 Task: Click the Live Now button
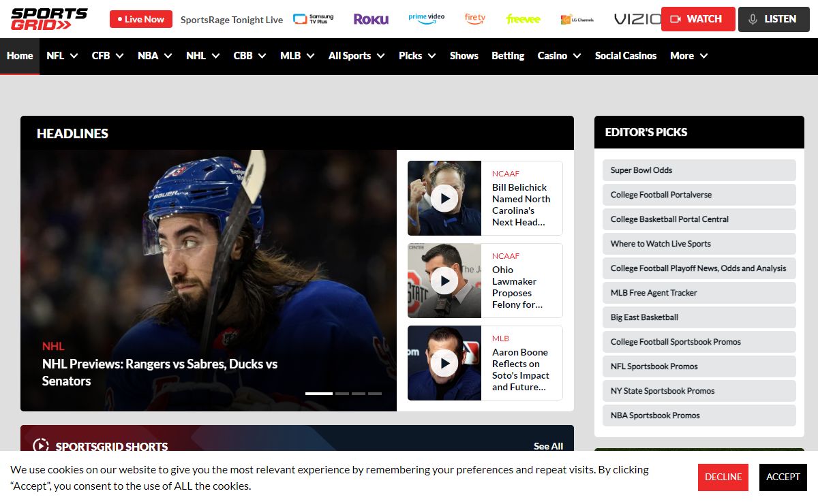[141, 19]
